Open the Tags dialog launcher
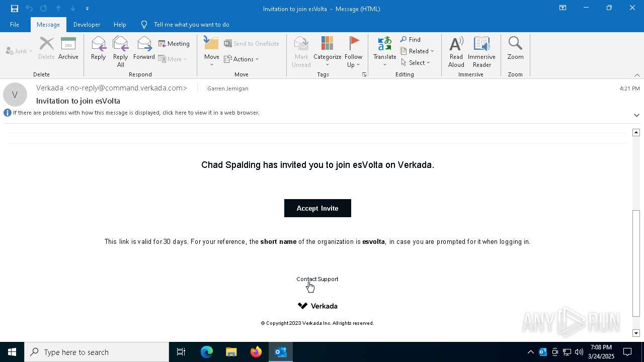644x362 pixels. 364,74
